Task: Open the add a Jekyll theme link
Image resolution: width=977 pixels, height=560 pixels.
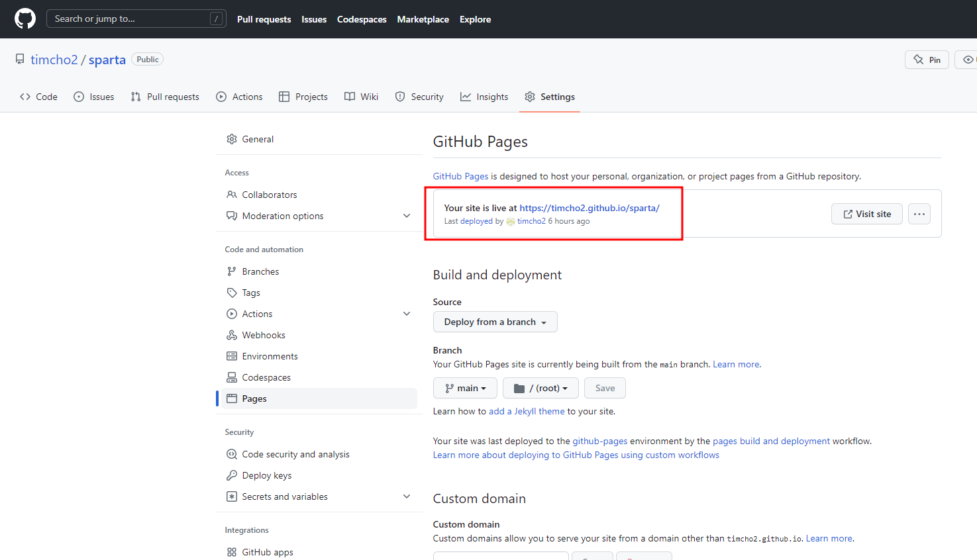Action: pos(527,411)
